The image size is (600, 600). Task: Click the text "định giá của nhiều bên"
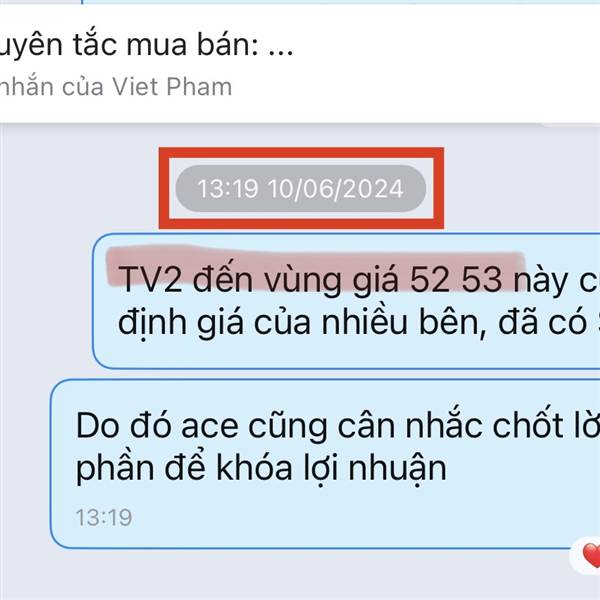click(x=298, y=323)
